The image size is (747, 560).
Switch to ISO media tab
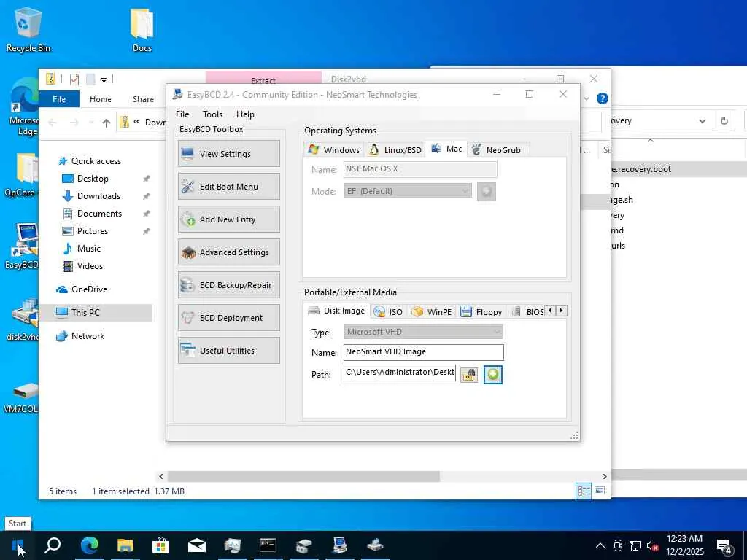pos(388,312)
